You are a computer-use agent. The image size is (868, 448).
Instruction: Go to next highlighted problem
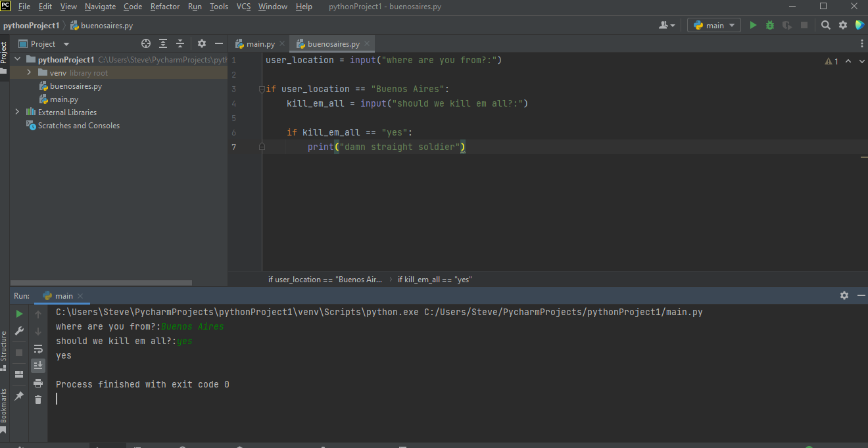tap(861, 61)
